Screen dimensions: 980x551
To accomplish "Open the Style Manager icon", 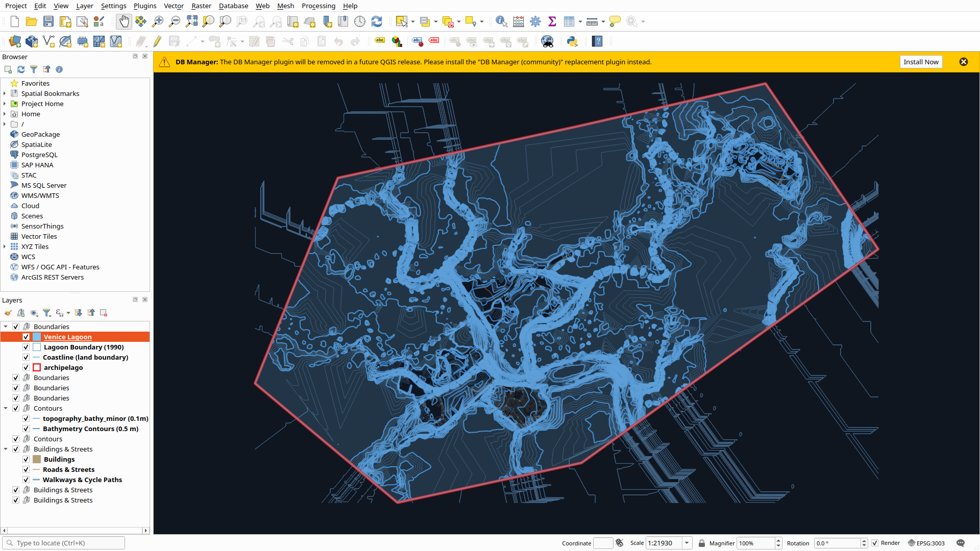I will point(99,21).
